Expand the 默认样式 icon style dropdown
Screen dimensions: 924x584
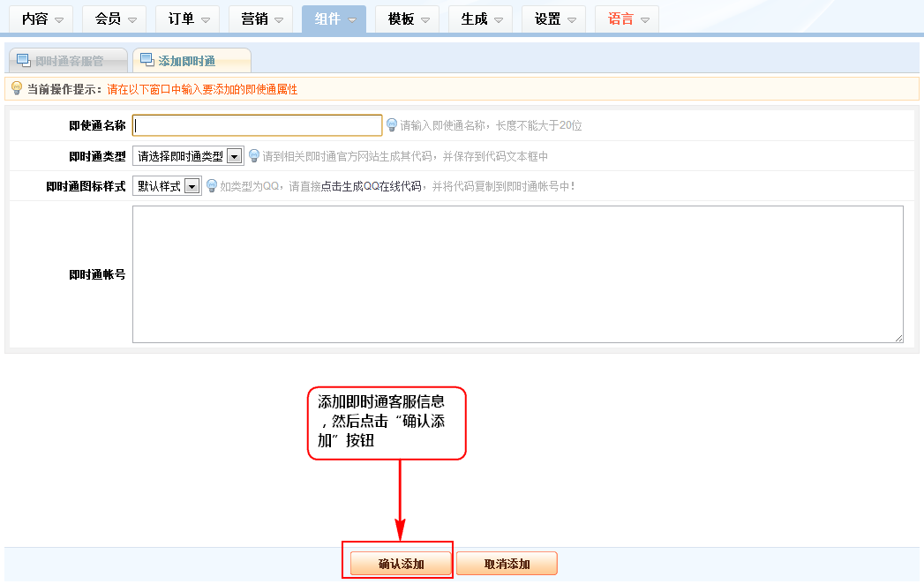point(166,186)
